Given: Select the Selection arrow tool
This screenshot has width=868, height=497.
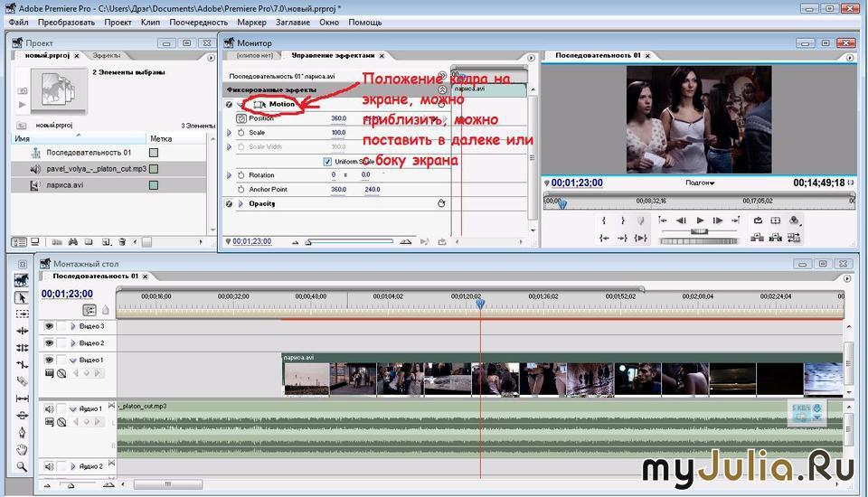Looking at the screenshot, I should 22,298.
